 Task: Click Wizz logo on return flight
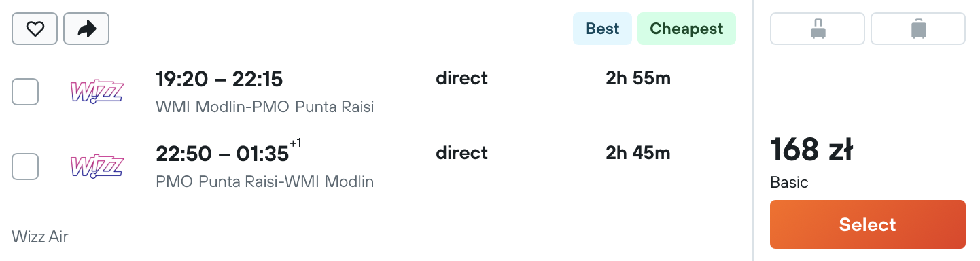pos(97,167)
